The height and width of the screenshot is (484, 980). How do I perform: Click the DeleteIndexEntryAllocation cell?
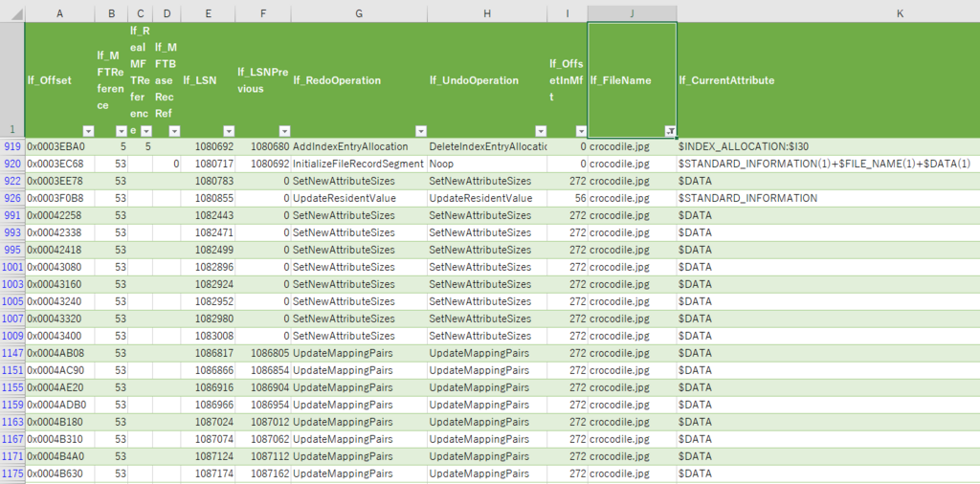tap(487, 146)
